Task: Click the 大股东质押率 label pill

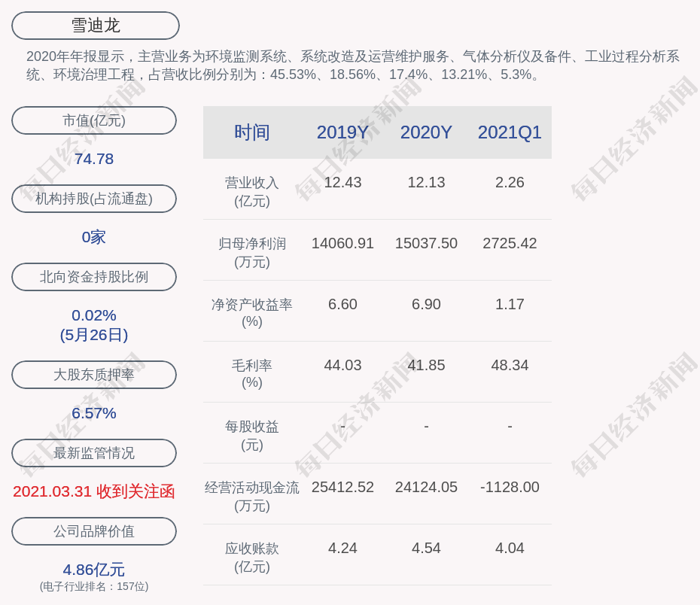Action: point(94,375)
